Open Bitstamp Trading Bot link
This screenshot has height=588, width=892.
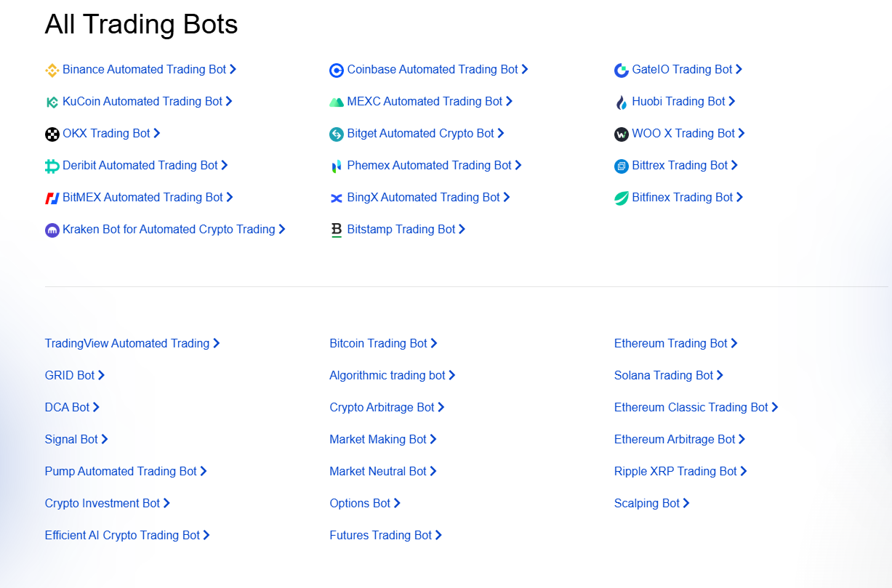[x=406, y=230]
